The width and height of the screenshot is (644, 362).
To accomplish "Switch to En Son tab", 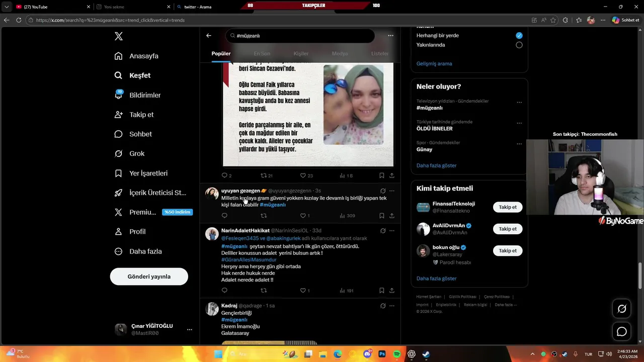I will tap(262, 53).
